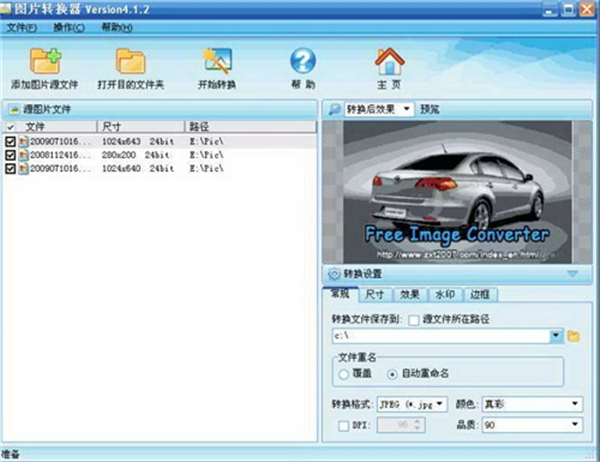Image resolution: width=600 pixels, height=462 pixels.
Task: Select the 覆盖 overwrite radio button
Action: click(x=344, y=373)
